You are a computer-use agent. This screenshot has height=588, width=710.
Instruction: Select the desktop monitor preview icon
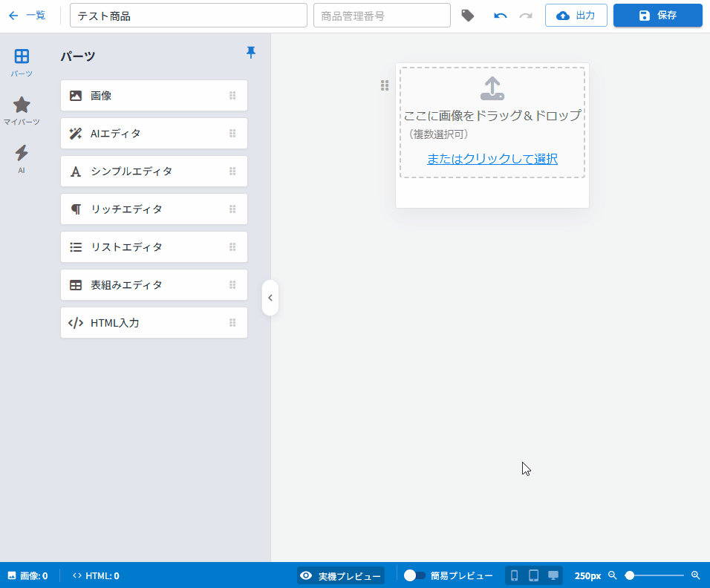click(553, 575)
